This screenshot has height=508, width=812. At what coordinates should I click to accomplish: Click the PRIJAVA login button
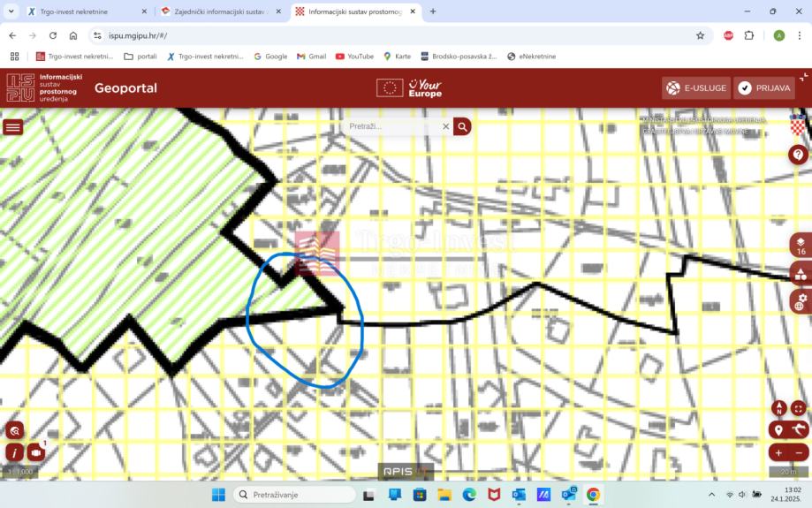(763, 88)
